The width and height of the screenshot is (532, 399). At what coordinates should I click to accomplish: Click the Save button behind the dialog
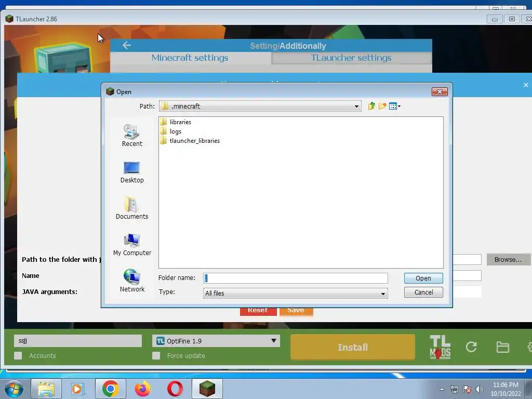[296, 312]
